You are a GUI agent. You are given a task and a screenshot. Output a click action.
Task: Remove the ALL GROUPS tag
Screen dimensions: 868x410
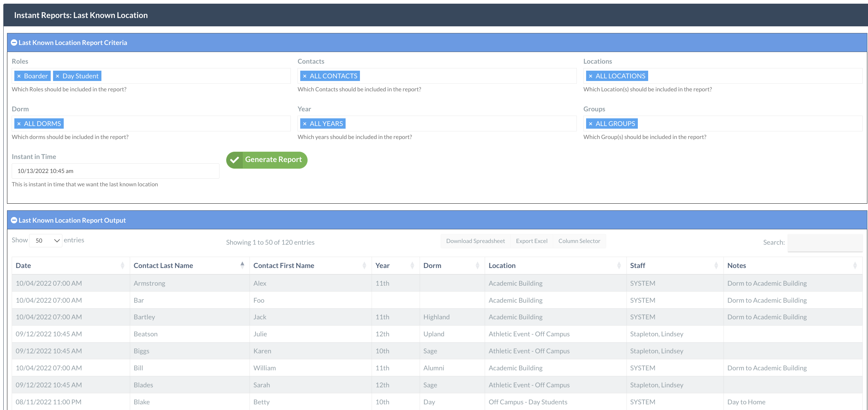(x=590, y=124)
